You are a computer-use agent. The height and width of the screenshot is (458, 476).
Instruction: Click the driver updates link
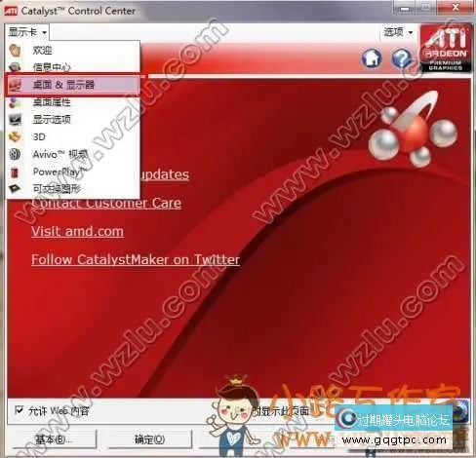(x=165, y=174)
